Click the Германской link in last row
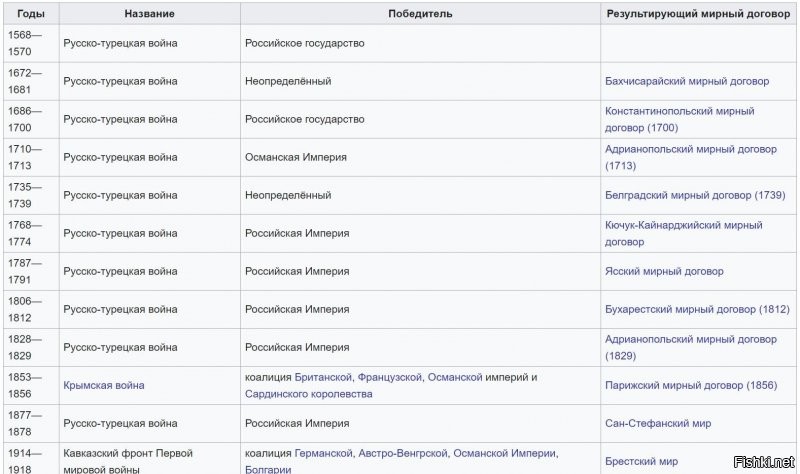 point(323,453)
